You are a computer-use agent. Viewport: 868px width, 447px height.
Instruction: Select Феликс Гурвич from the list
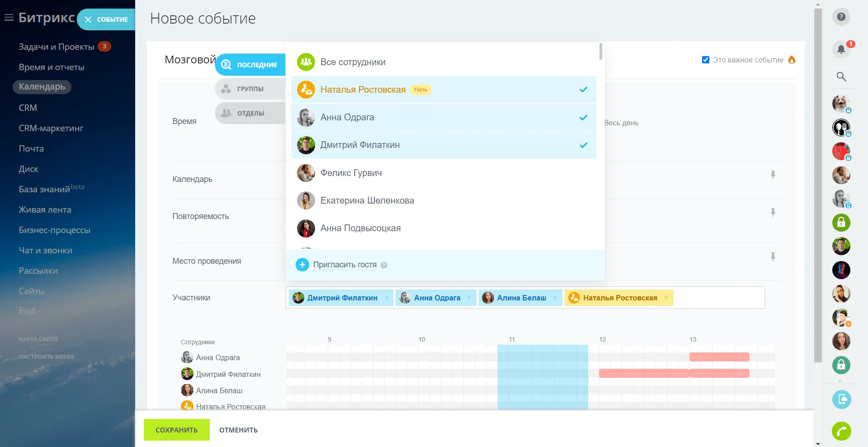pyautogui.click(x=351, y=173)
